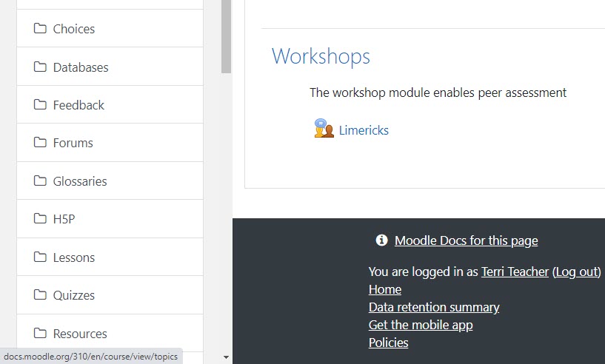Screen dimensions: 605x364
Task: Click the workshop module description text
Action: [438, 93]
